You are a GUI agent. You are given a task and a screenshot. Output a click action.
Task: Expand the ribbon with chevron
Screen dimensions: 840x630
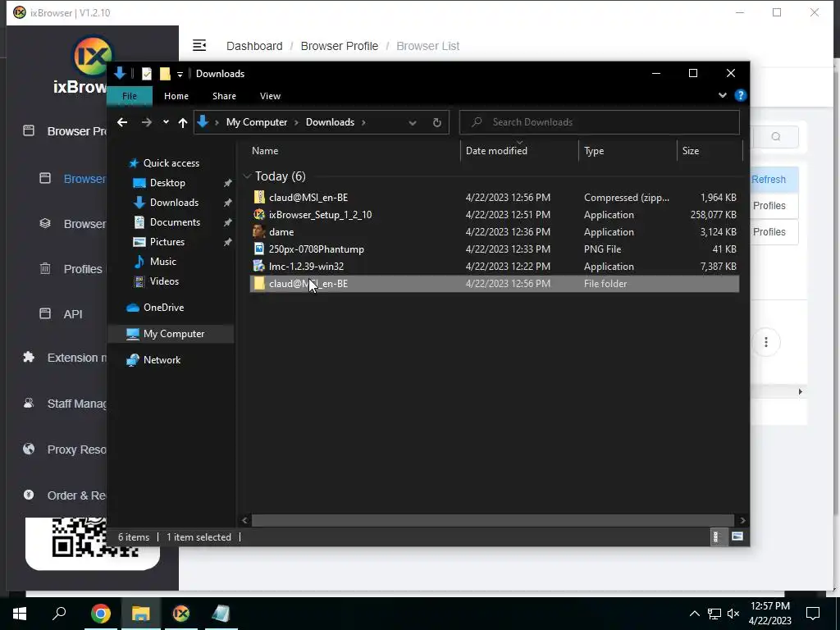coord(723,95)
